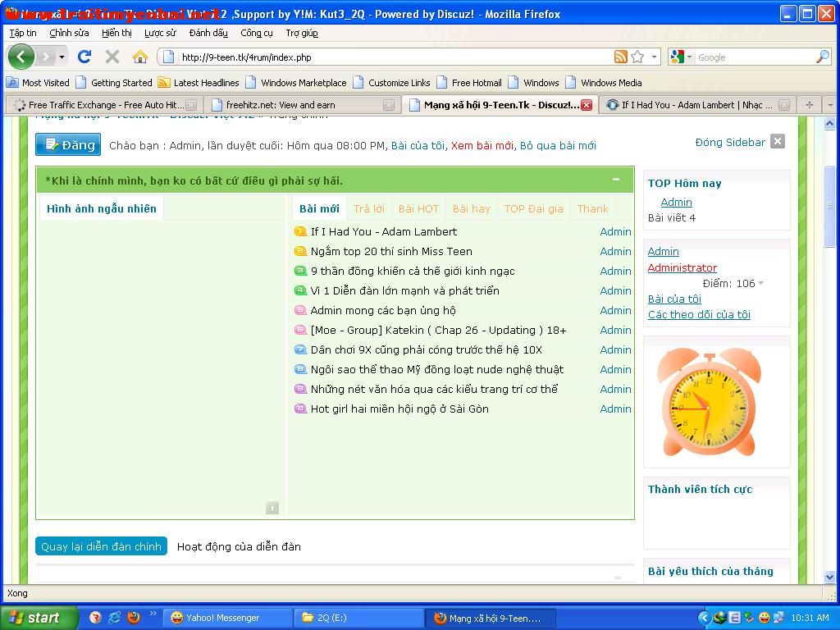Click the URL address field
840x630 pixels.
[x=395, y=57]
